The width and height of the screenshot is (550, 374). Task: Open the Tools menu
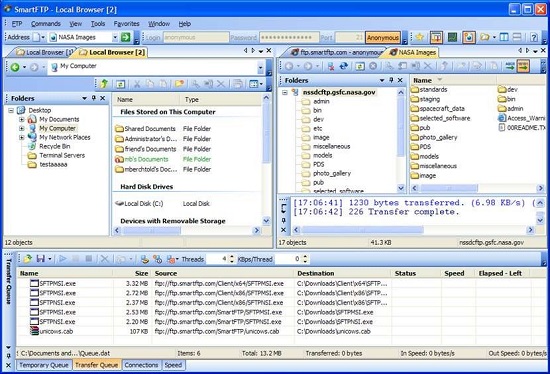tap(98, 24)
